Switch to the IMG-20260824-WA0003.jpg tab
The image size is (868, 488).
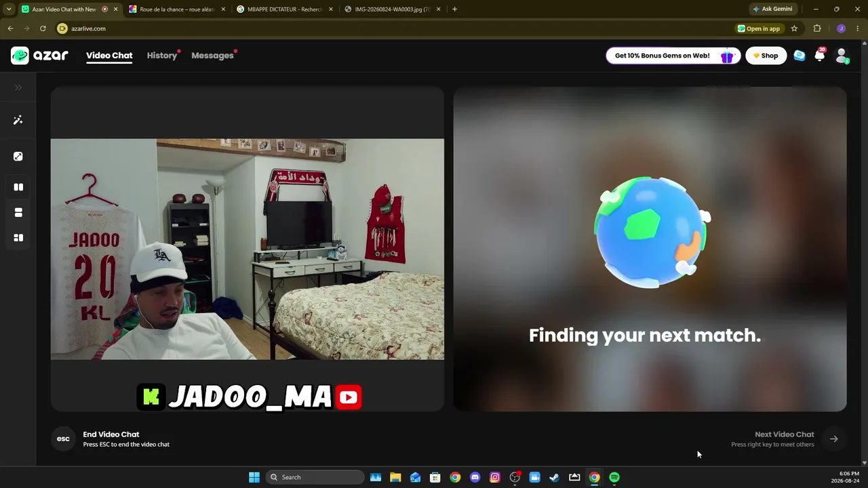coord(393,9)
